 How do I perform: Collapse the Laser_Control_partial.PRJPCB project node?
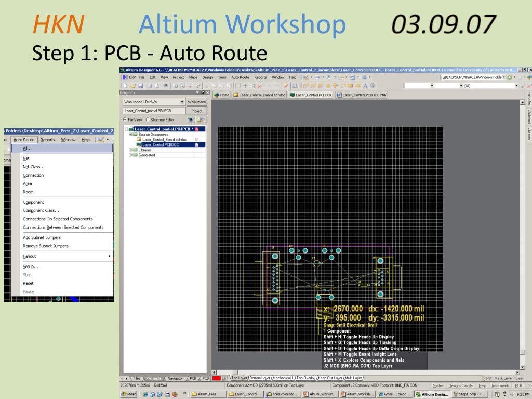point(126,129)
